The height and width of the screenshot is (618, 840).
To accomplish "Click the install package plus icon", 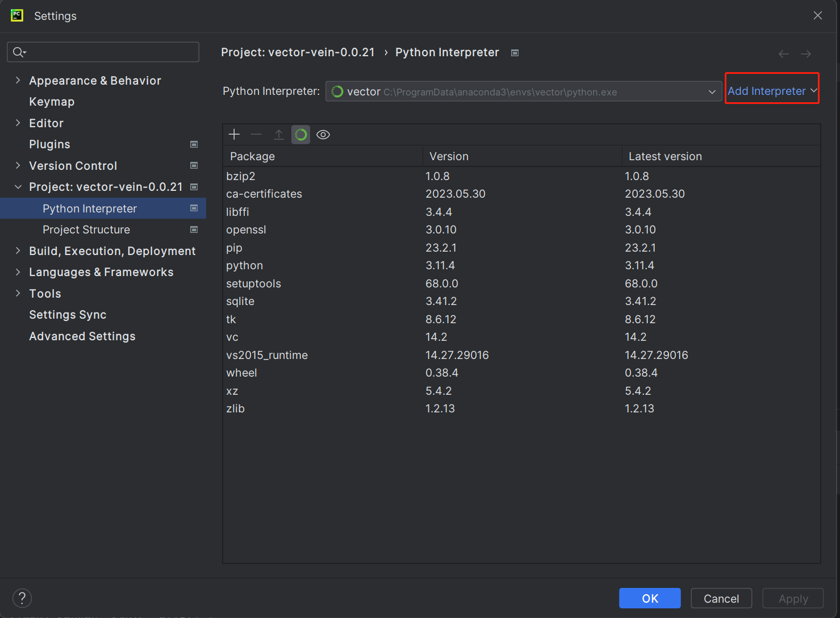I will click(234, 135).
